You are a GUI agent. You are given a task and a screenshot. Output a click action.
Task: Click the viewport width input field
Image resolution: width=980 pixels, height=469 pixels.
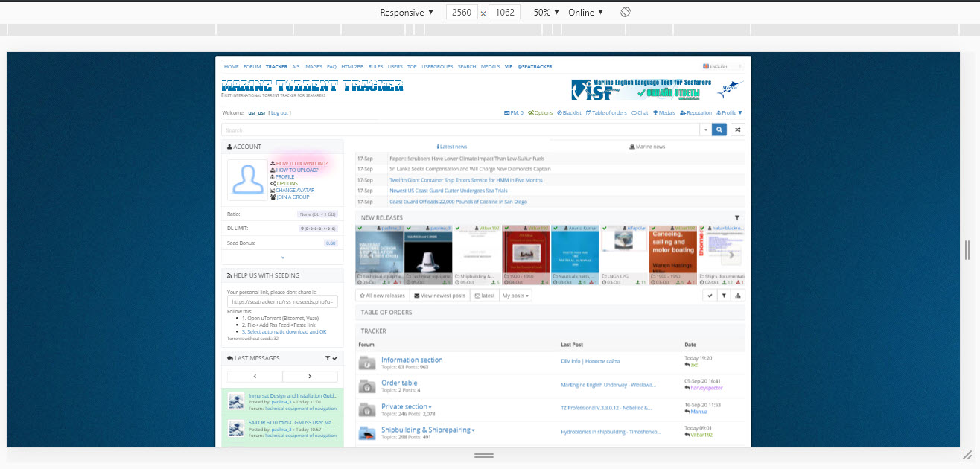[x=462, y=13]
